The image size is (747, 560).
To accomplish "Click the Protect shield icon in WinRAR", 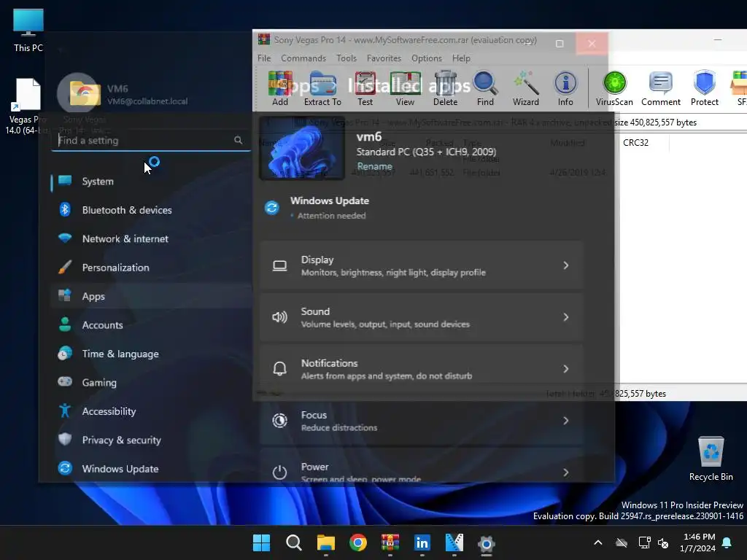I will 704,88.
